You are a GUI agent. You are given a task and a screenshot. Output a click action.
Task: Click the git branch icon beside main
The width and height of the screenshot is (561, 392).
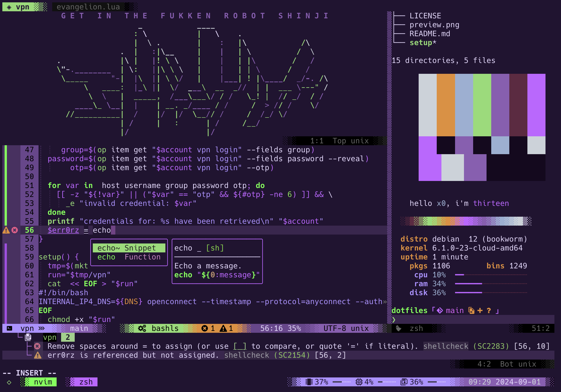point(440,310)
